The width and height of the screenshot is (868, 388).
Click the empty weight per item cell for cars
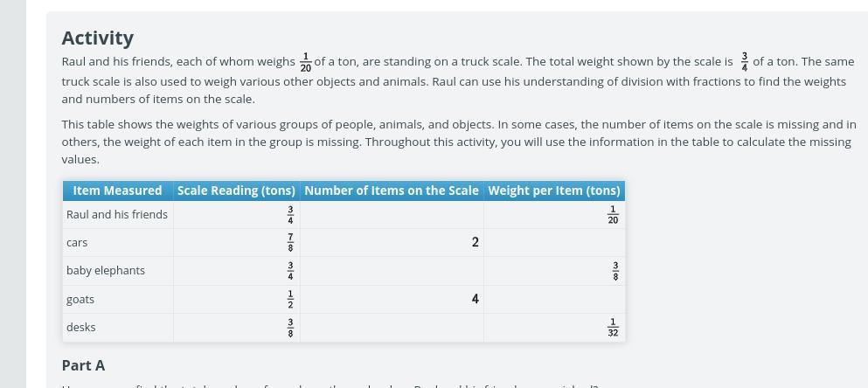[554, 242]
